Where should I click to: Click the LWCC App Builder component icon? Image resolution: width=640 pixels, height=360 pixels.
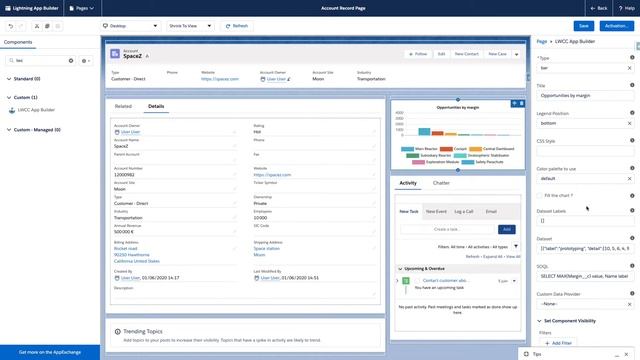tap(12, 110)
